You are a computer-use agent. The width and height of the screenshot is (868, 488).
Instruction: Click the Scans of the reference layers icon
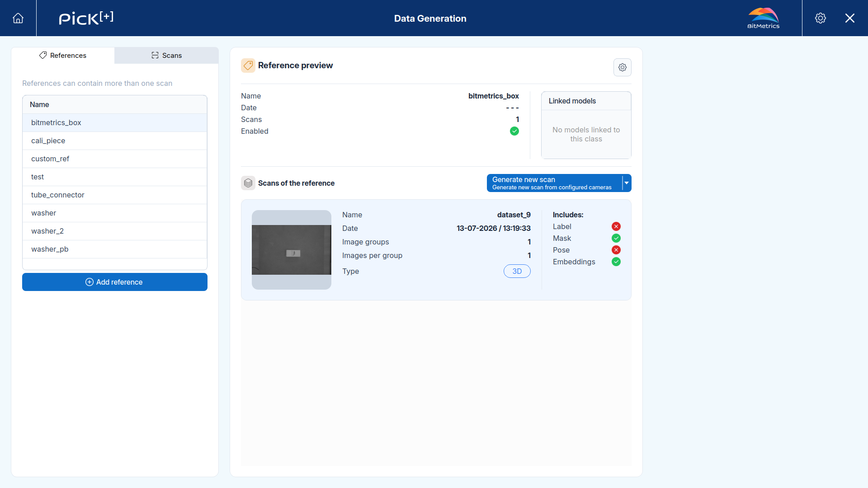pyautogui.click(x=248, y=183)
